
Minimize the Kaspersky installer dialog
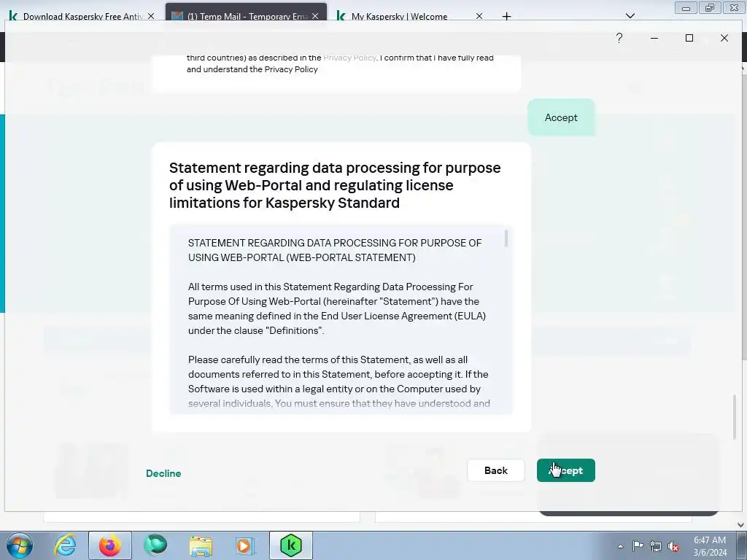coord(654,38)
